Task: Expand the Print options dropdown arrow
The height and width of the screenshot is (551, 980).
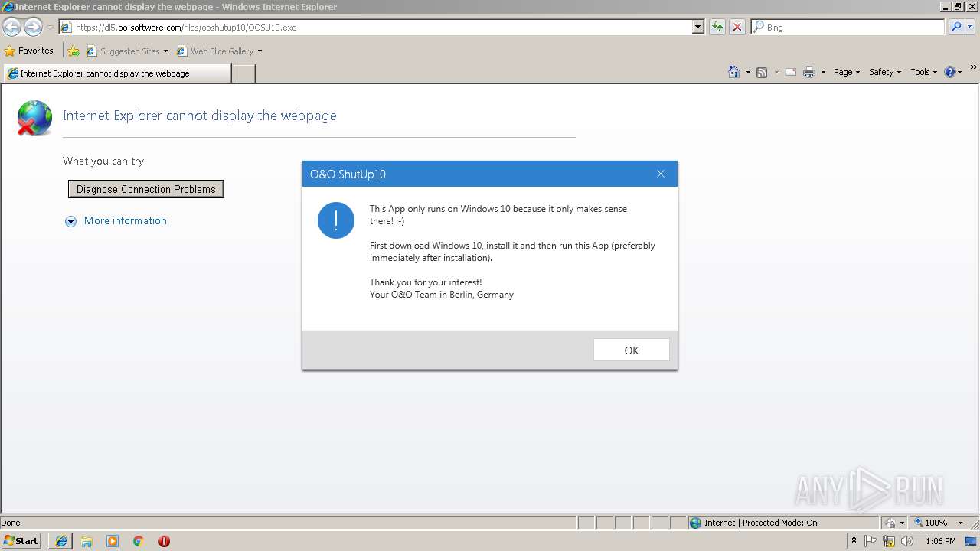Action: [x=823, y=73]
